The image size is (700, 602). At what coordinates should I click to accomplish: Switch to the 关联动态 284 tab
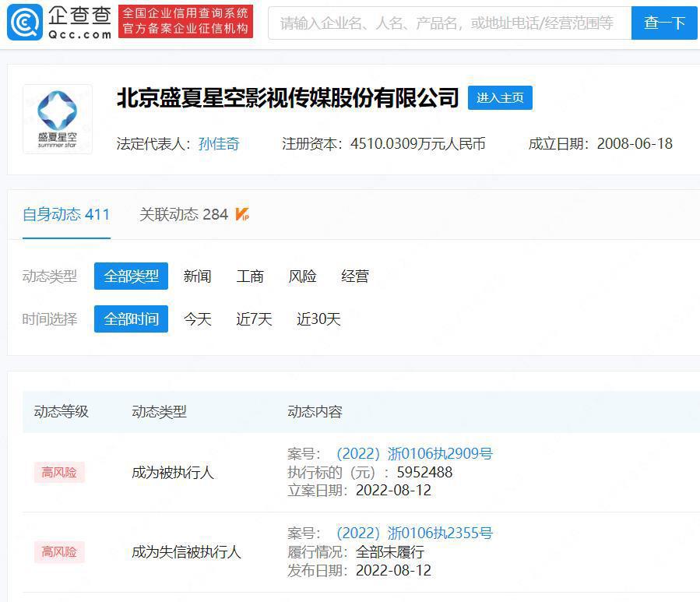(184, 214)
